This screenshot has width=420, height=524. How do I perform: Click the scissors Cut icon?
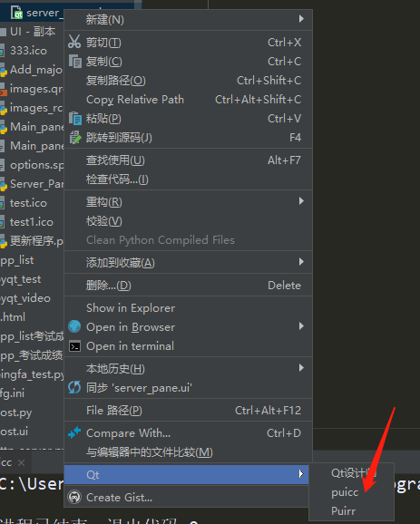74,42
